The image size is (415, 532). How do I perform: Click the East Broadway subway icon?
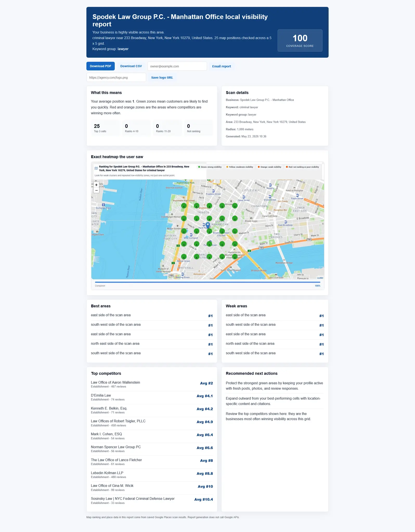click(x=286, y=222)
